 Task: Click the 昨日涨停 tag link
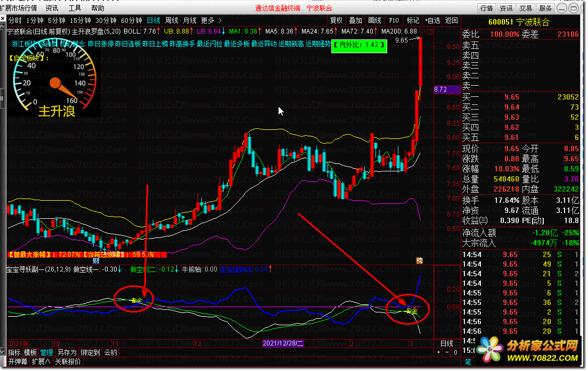click(101, 44)
